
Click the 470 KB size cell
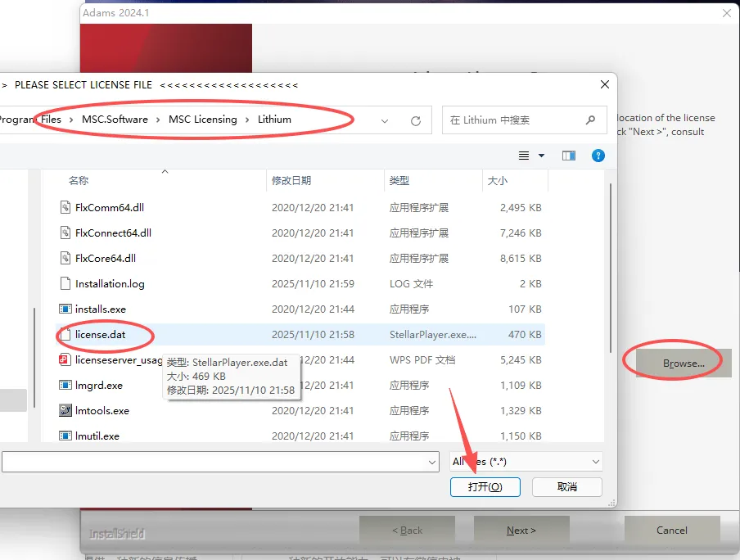pos(525,334)
